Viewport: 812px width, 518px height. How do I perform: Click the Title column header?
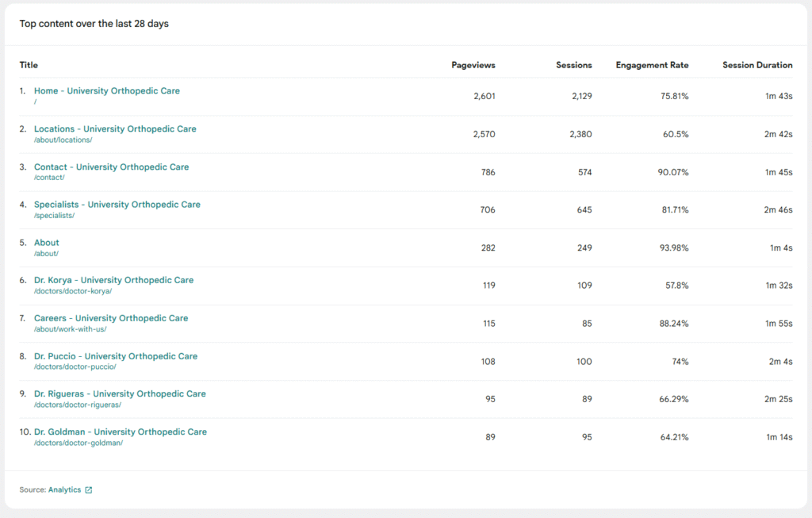click(x=29, y=65)
